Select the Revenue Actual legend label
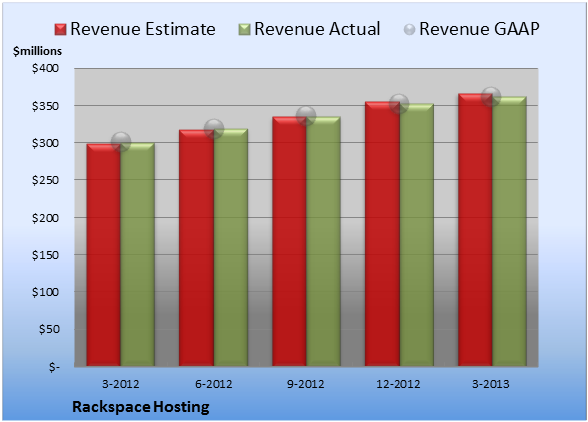The height and width of the screenshot is (422, 588). 317,29
